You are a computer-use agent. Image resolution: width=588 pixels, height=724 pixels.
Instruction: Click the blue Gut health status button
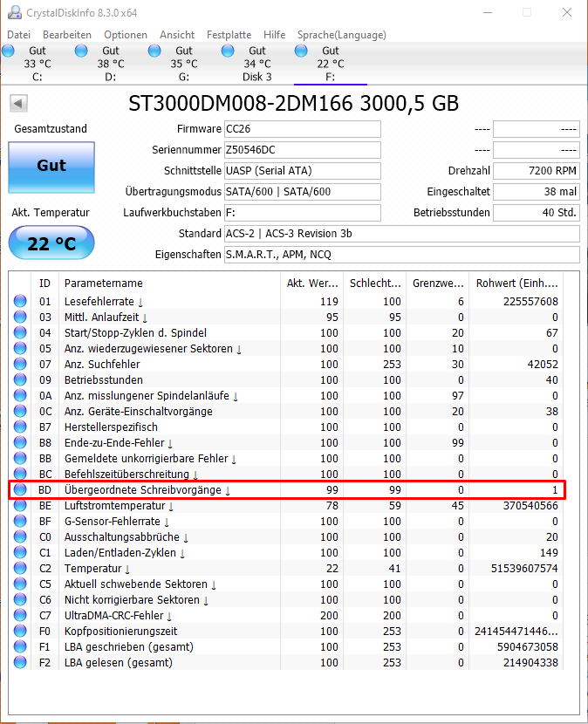(x=51, y=167)
